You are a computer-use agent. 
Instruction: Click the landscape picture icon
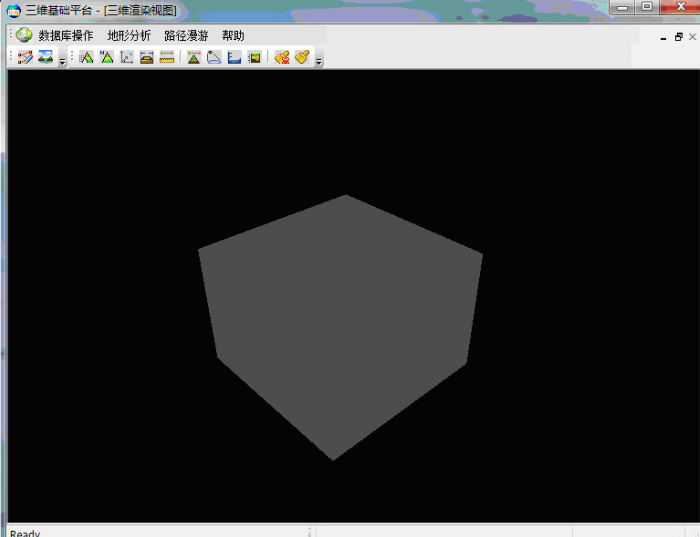click(46, 57)
